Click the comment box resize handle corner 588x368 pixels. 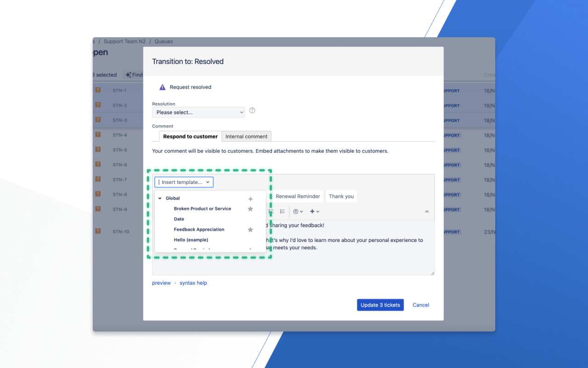tap(432, 273)
